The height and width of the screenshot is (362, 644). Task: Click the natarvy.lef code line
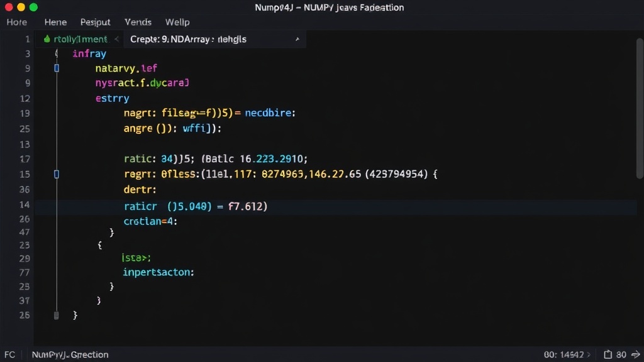pyautogui.click(x=126, y=68)
